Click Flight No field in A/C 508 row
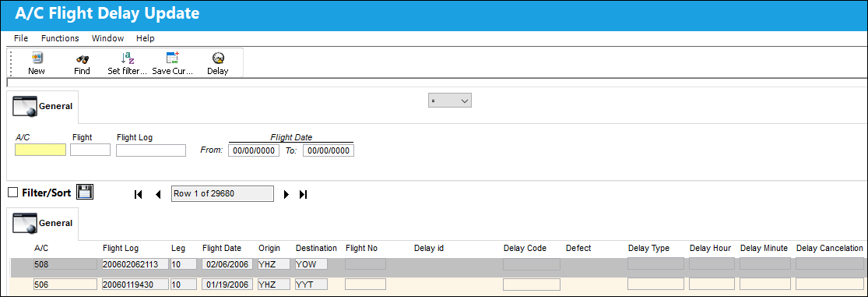 [365, 263]
